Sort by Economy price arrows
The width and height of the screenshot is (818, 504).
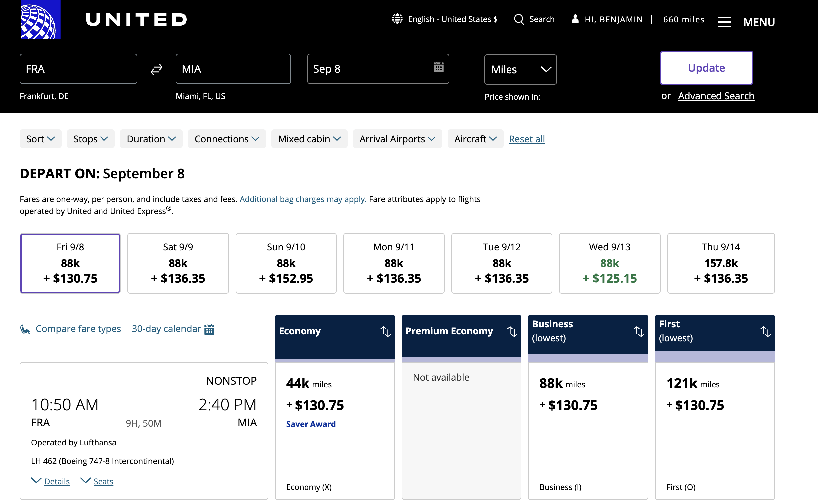click(385, 331)
